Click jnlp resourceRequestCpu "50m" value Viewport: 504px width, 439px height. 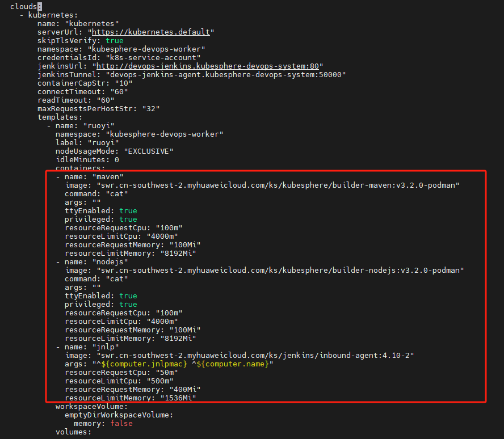pyautogui.click(x=167, y=373)
